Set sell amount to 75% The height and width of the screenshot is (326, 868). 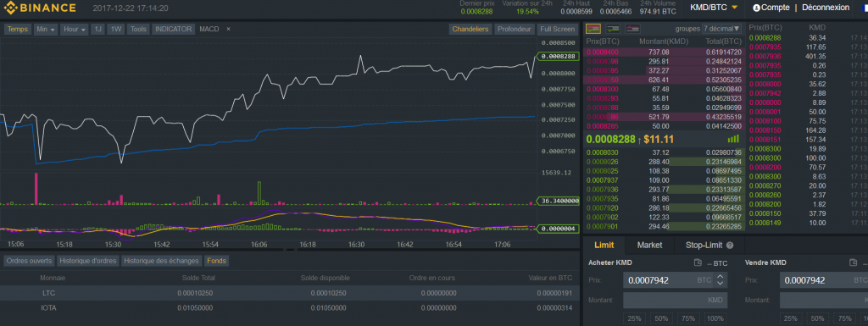(845, 319)
